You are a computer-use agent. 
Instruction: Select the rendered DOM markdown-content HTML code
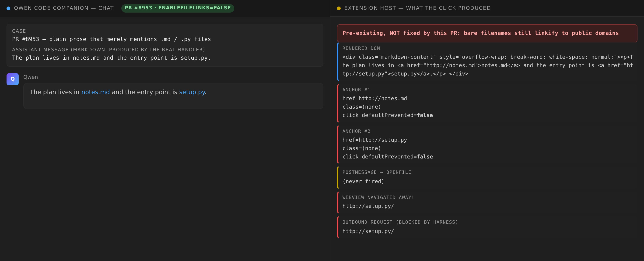coord(488,65)
